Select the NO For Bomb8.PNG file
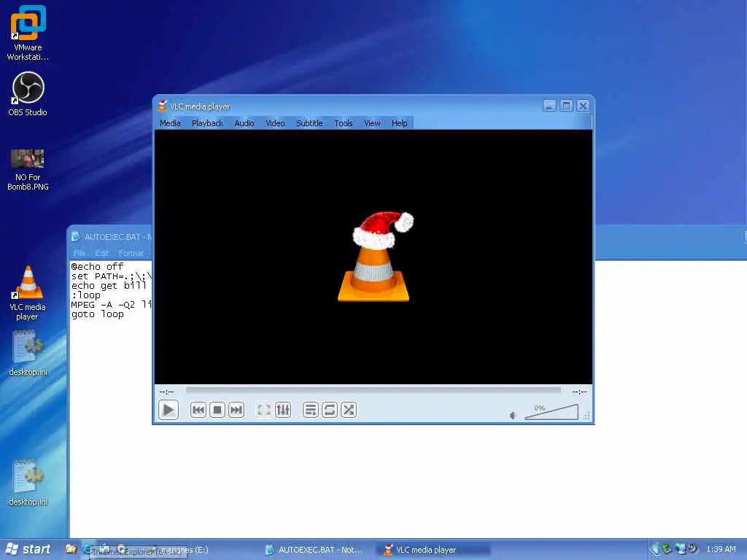 click(28, 170)
